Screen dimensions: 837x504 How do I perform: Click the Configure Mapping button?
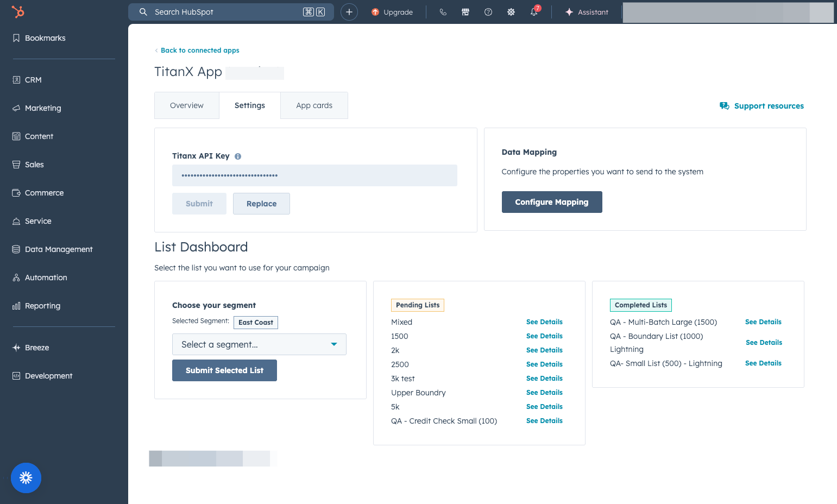coord(552,202)
